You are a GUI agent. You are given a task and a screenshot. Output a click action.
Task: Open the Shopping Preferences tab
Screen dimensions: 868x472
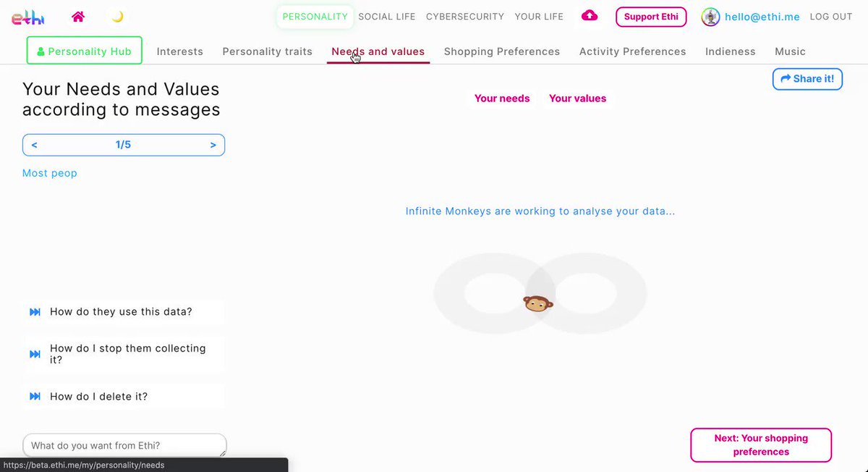point(502,51)
